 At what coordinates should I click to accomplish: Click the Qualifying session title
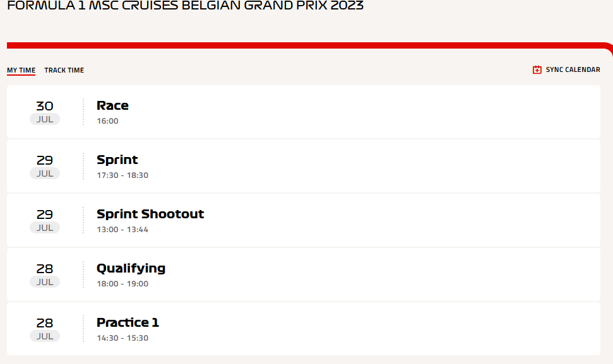[131, 268]
